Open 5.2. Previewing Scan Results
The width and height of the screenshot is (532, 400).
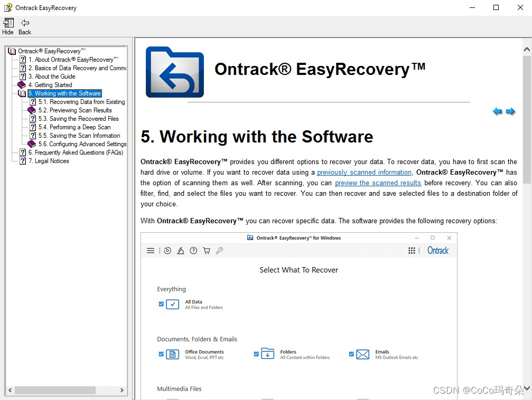75,110
